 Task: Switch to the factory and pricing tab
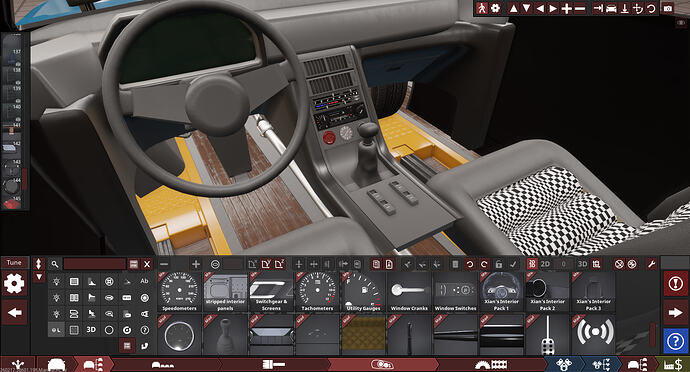[x=673, y=365]
